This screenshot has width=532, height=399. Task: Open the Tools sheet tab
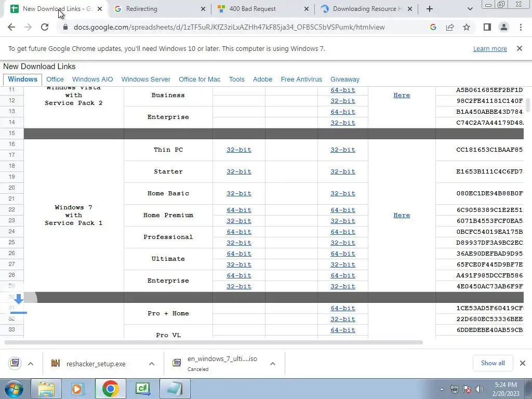[x=236, y=79]
